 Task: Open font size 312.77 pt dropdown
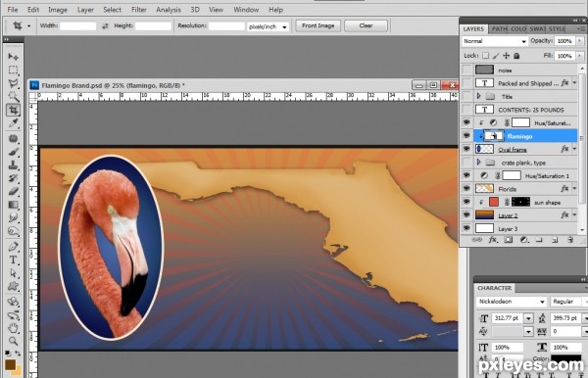529,318
